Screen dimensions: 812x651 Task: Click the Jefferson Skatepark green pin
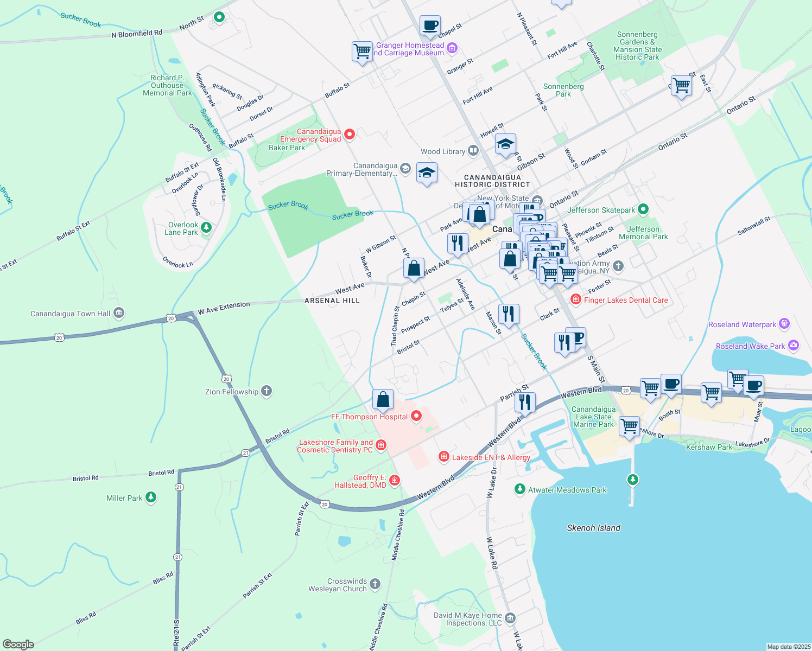pyautogui.click(x=643, y=209)
